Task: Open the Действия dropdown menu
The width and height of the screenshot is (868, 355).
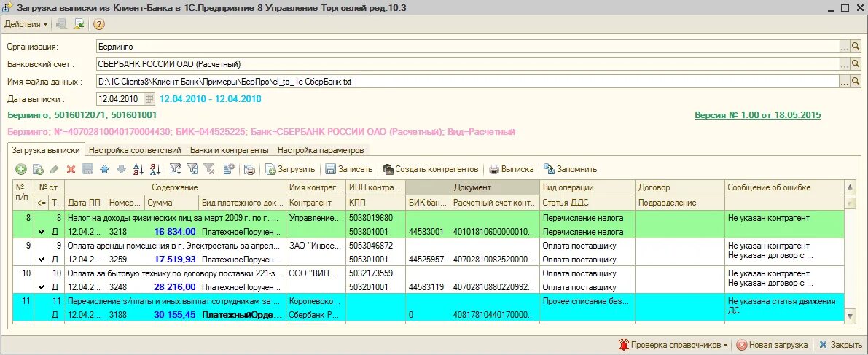Action: click(26, 24)
